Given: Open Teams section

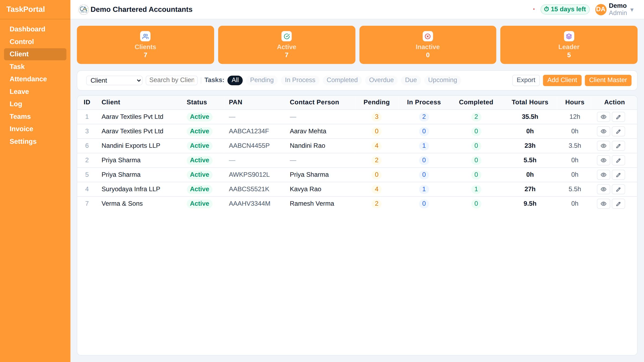Looking at the screenshot, I should (x=35, y=117).
